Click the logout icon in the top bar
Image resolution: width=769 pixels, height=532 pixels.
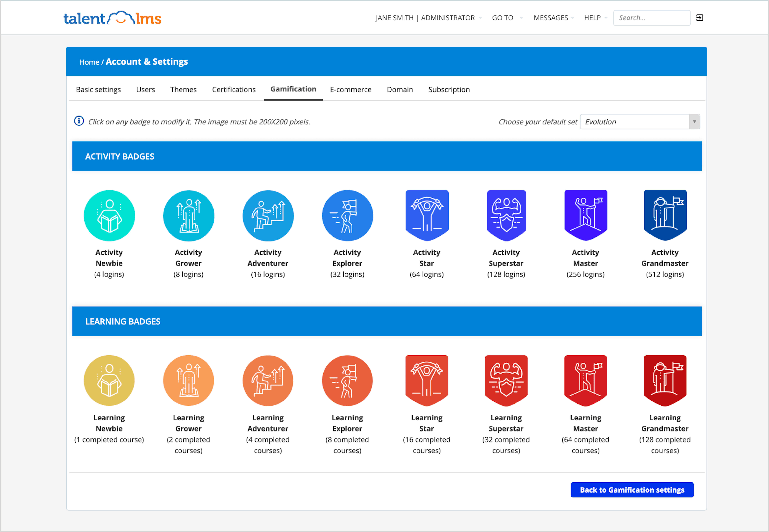click(699, 18)
